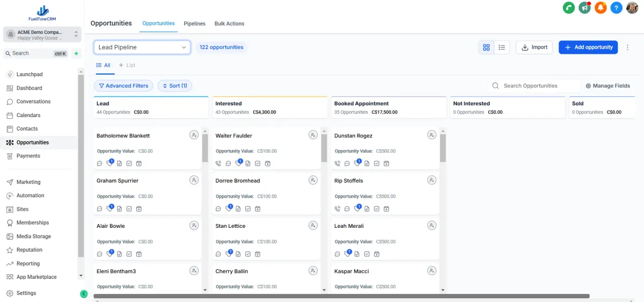This screenshot has width=644, height=302.
Task: Open the green AI sparkle icon beside Search
Action: [76, 54]
